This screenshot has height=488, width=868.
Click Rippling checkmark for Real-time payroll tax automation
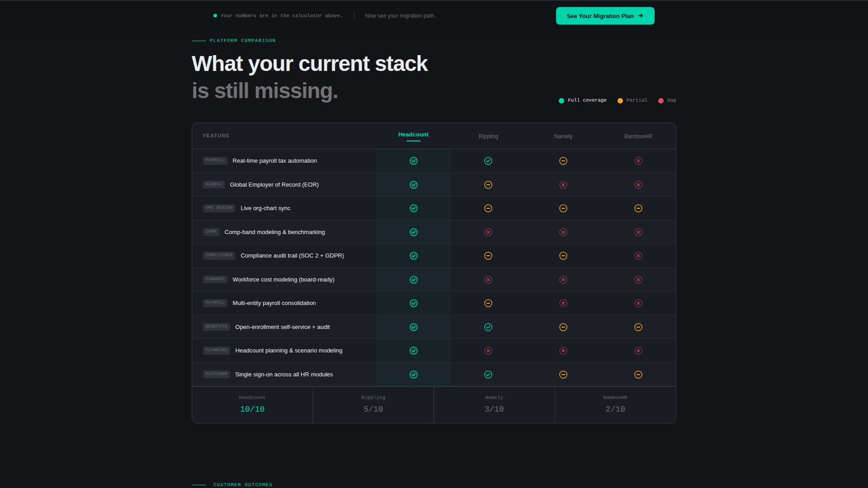[488, 161]
